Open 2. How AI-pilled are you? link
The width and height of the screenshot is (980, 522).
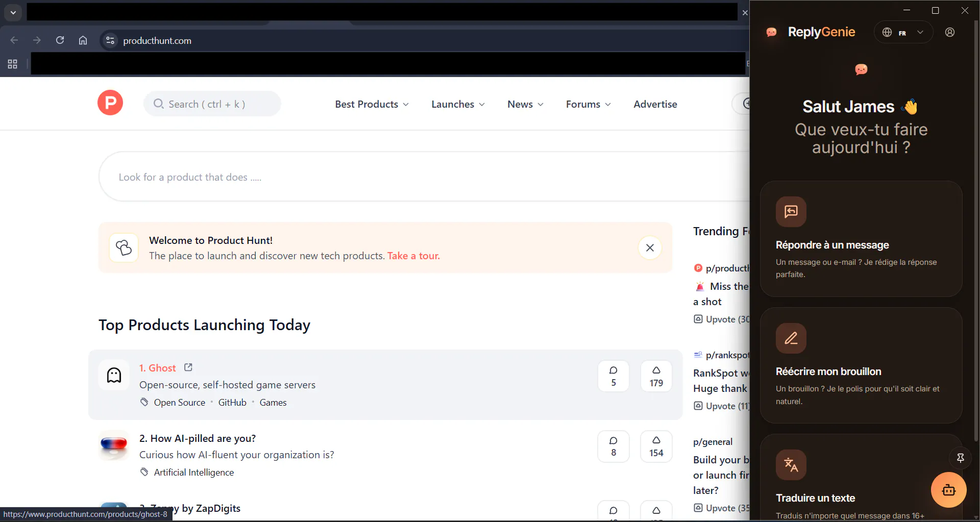(x=198, y=438)
